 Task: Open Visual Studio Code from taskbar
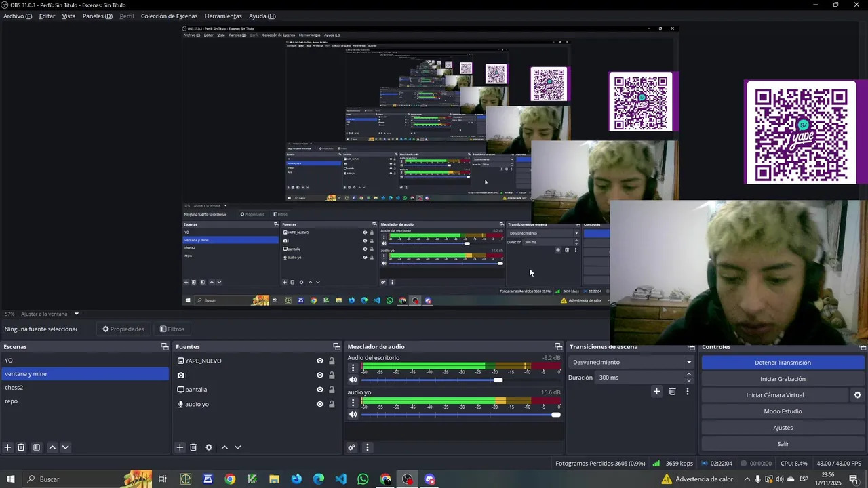click(x=340, y=479)
